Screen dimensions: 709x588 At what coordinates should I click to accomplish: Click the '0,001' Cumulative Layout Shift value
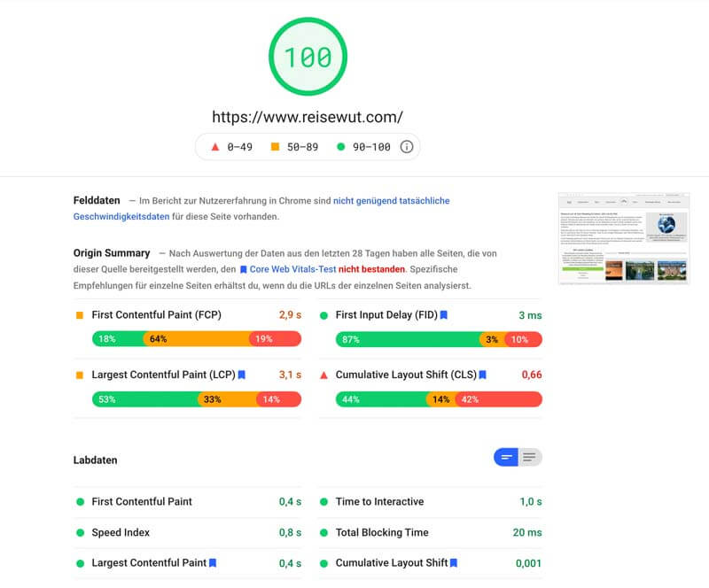pyautogui.click(x=528, y=563)
